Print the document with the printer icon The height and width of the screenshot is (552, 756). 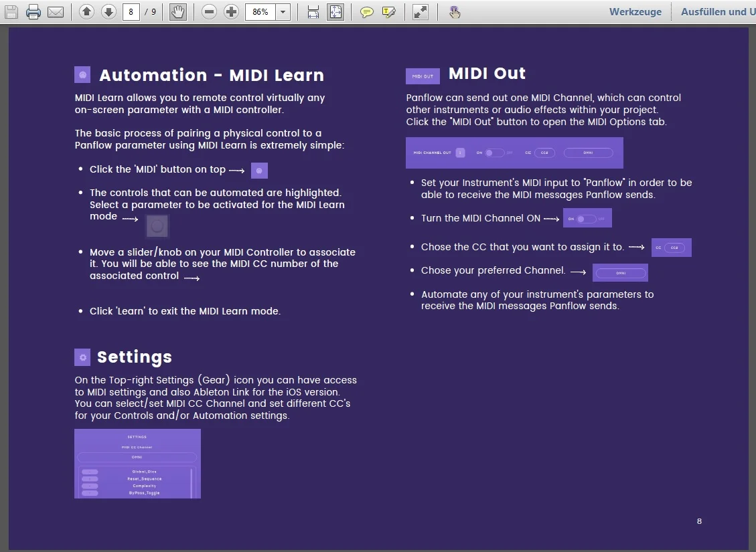tap(33, 11)
